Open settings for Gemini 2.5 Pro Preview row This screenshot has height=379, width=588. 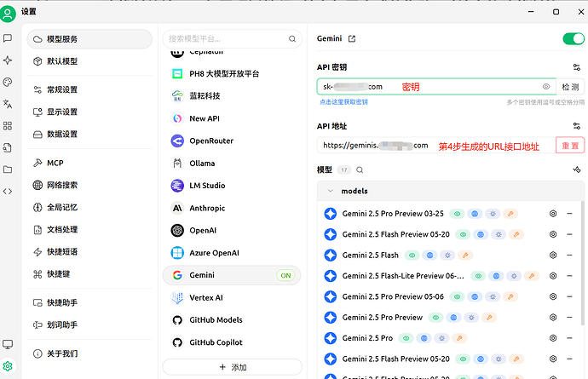[553, 317]
